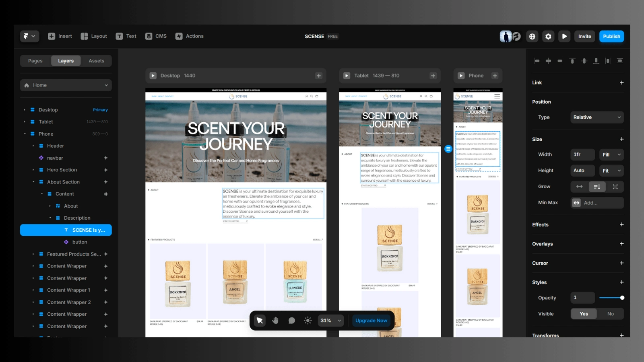644x362 pixels.
Task: Select the comment bubble tool
Action: tap(292, 321)
